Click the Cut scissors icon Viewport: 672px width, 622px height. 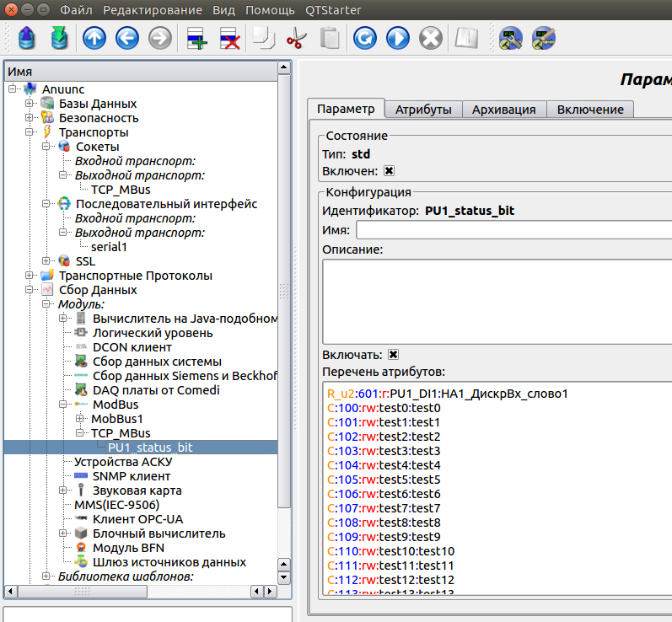296,38
